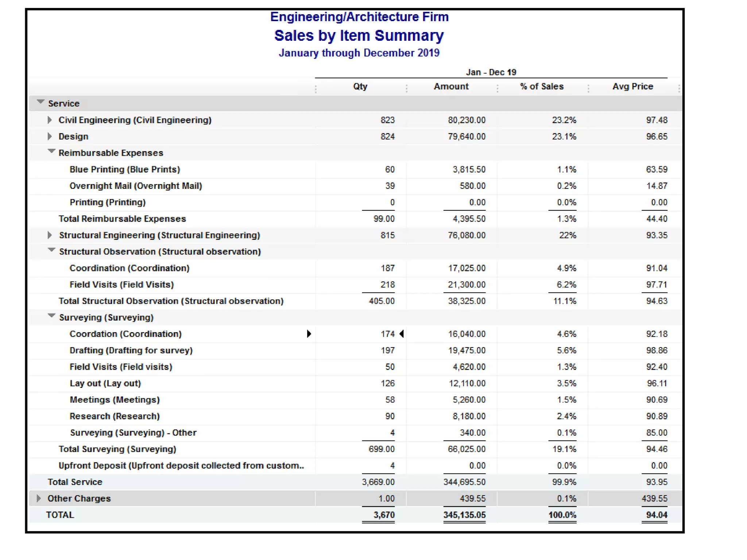
Task: Expand the Design row arrow
Action: 50,136
